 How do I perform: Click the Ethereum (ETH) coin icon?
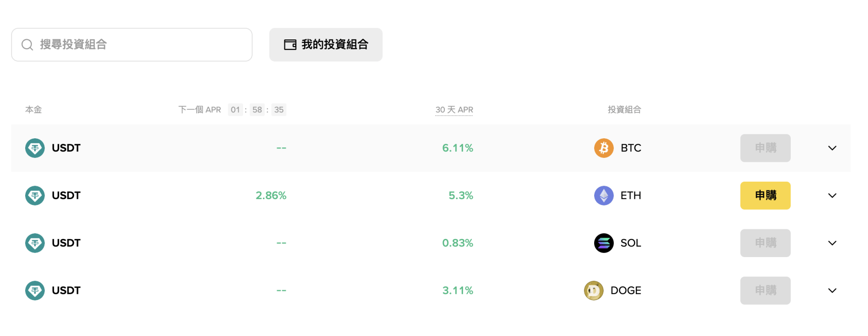603,196
